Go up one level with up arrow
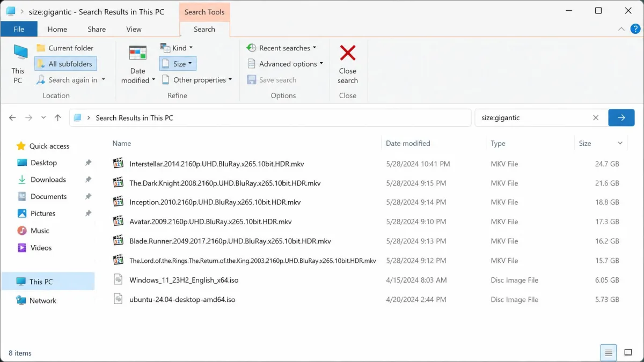The height and width of the screenshot is (362, 644). 57,117
